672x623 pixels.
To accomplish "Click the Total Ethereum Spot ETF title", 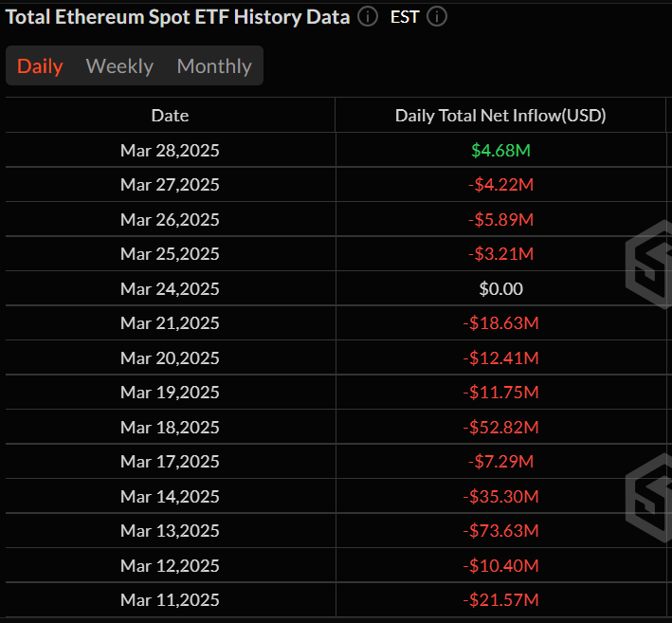I will coord(178,17).
